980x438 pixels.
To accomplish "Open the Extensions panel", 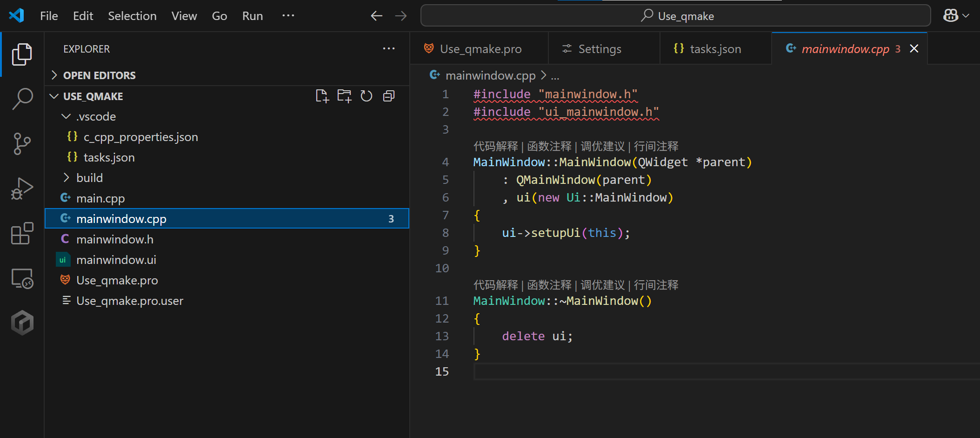I will 22,233.
